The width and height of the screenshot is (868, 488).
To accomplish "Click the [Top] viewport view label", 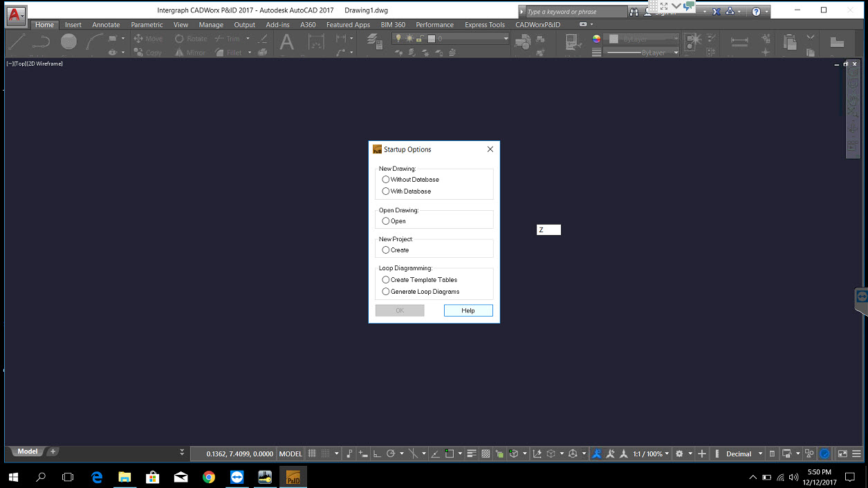I will tap(19, 64).
